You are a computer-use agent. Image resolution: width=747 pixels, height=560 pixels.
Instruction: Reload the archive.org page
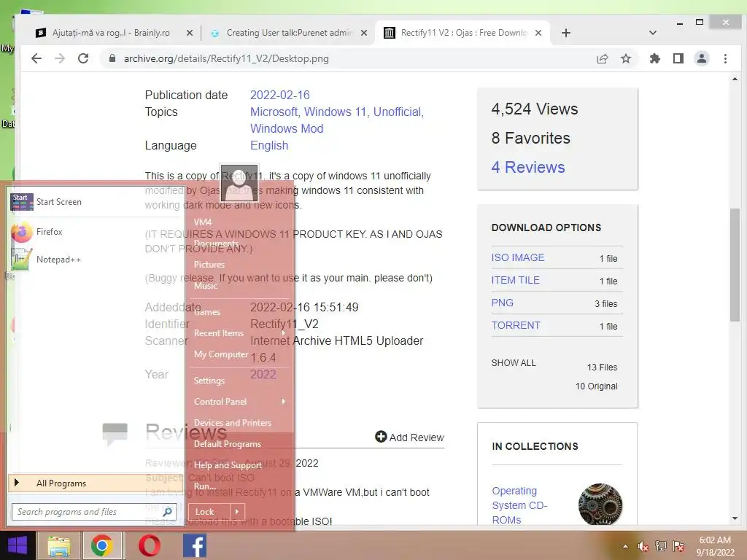(x=83, y=58)
